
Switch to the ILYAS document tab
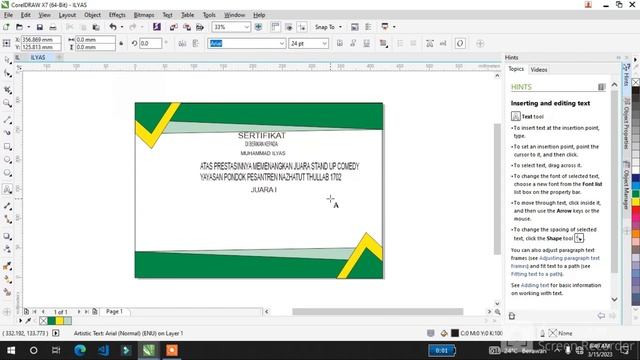(x=38, y=58)
